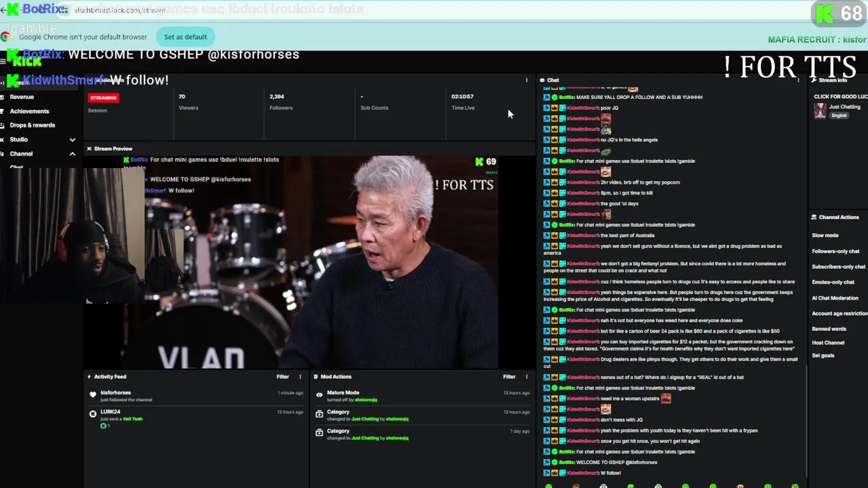The width and height of the screenshot is (868, 488).
Task: Open Set goals in Channel Actions
Action: (x=823, y=356)
